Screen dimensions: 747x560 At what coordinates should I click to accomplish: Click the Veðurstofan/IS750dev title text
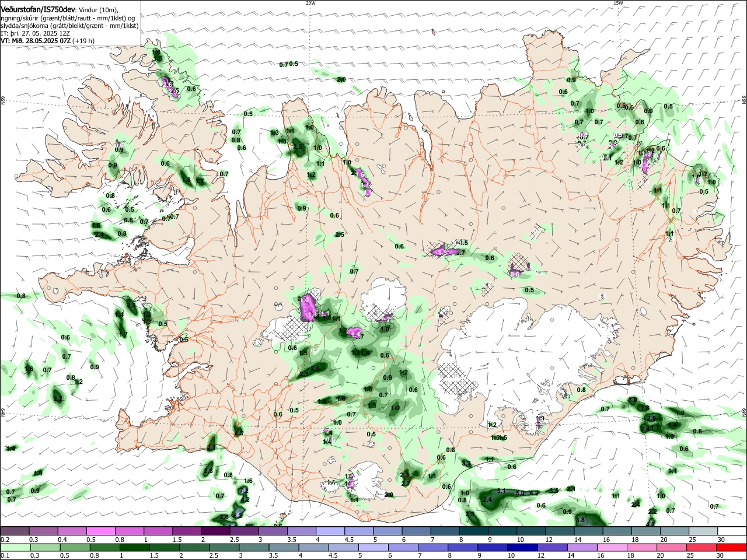(38, 9)
